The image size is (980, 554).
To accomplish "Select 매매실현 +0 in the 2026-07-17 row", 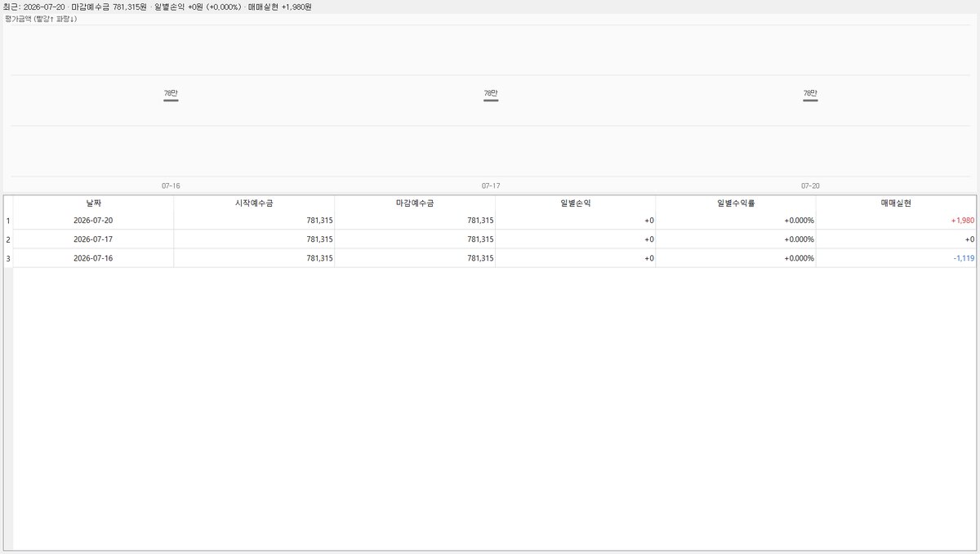I will click(x=896, y=239).
